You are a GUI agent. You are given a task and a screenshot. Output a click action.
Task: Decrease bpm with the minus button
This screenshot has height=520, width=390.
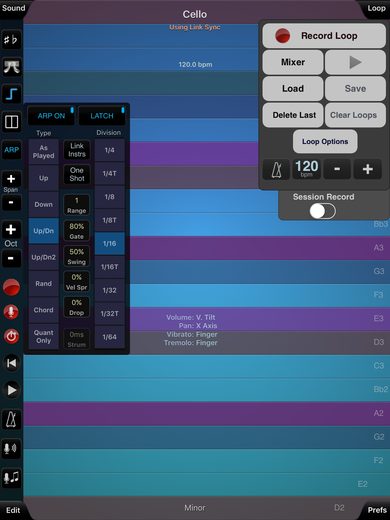(x=337, y=169)
